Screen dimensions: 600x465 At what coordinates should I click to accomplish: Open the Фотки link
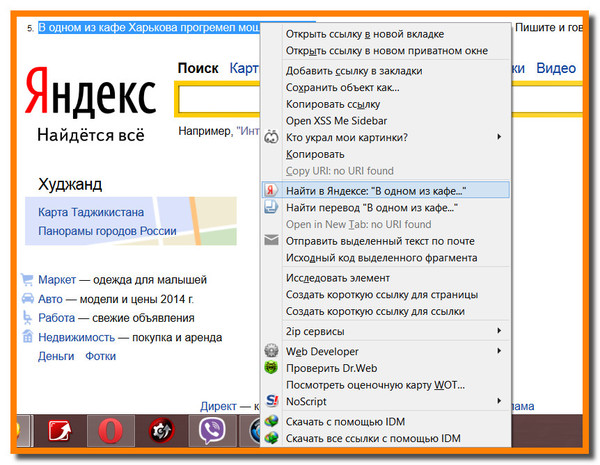click(100, 356)
